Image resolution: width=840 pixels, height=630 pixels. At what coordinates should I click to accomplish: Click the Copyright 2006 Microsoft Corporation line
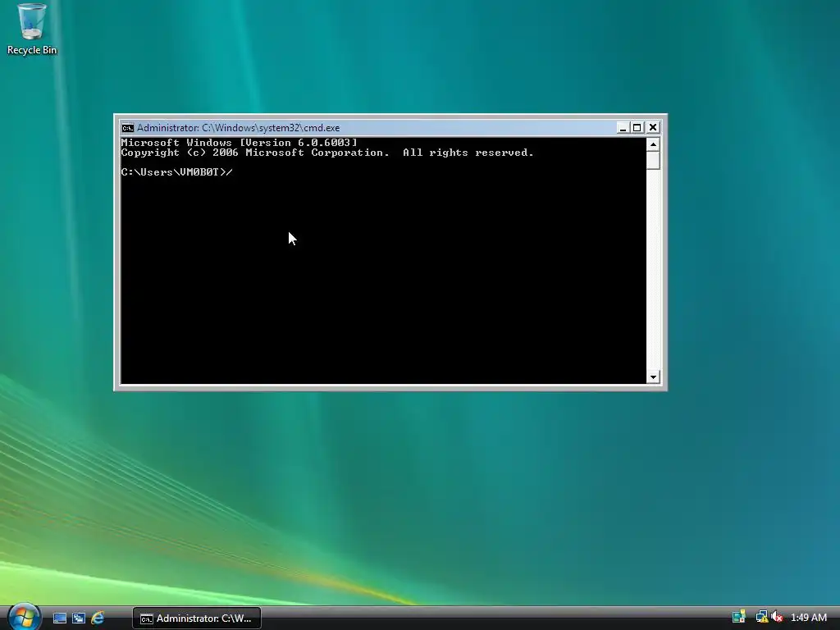327,153
